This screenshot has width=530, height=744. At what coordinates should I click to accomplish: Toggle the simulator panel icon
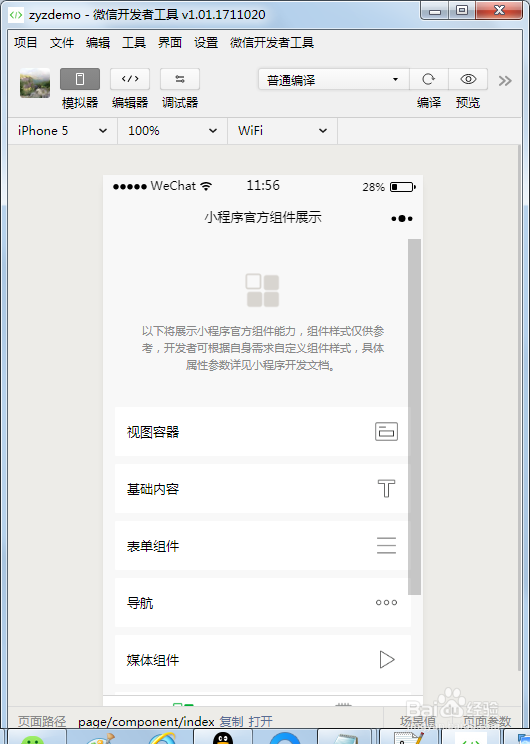coord(80,79)
